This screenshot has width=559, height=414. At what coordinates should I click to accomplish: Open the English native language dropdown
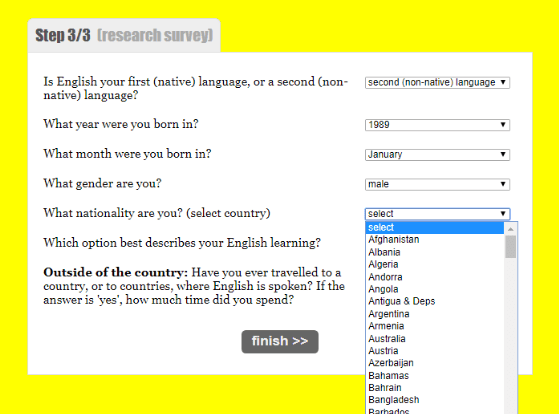tap(437, 82)
